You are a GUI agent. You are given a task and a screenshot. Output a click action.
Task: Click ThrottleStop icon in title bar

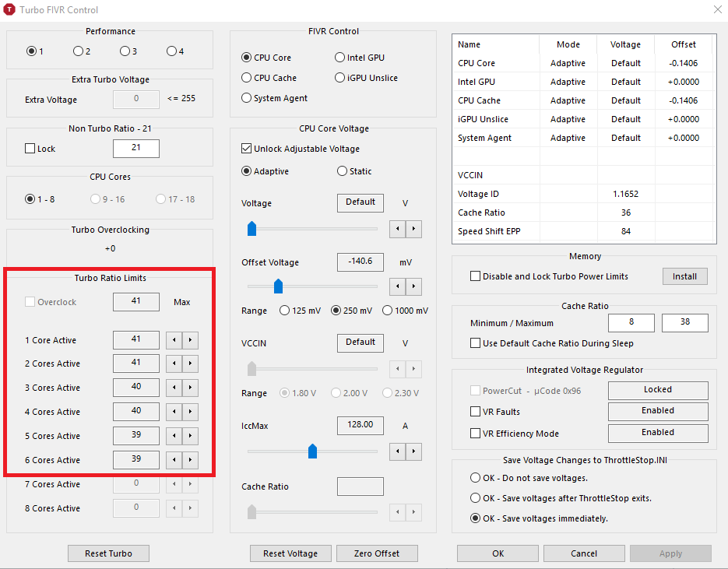(x=9, y=9)
